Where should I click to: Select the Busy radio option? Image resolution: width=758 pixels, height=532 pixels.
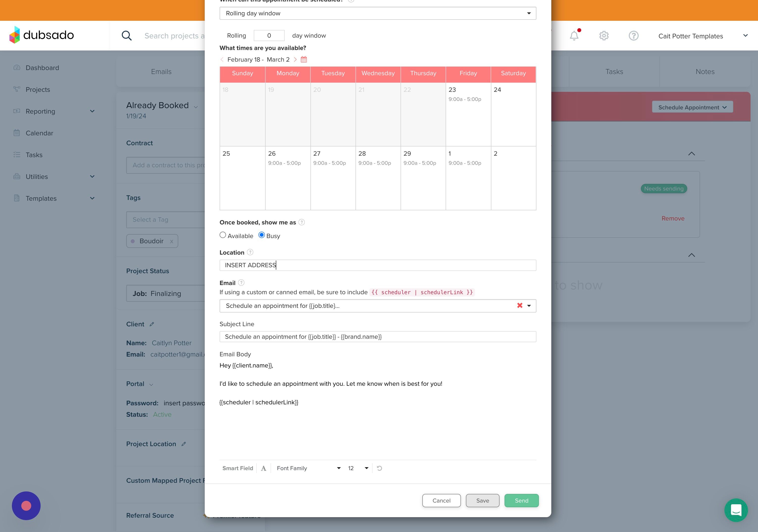point(261,235)
